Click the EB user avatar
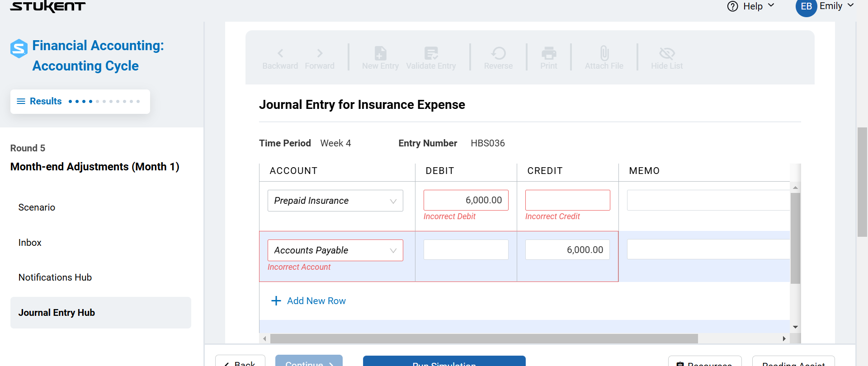 pyautogui.click(x=806, y=6)
